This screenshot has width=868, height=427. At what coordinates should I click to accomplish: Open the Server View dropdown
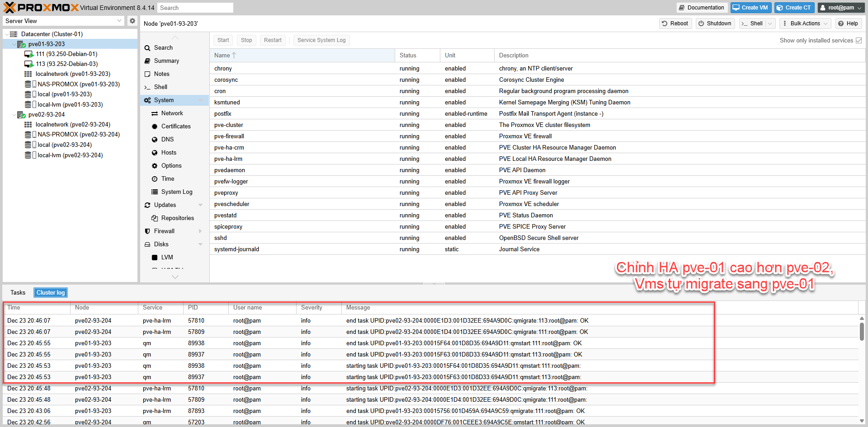pyautogui.click(x=63, y=21)
